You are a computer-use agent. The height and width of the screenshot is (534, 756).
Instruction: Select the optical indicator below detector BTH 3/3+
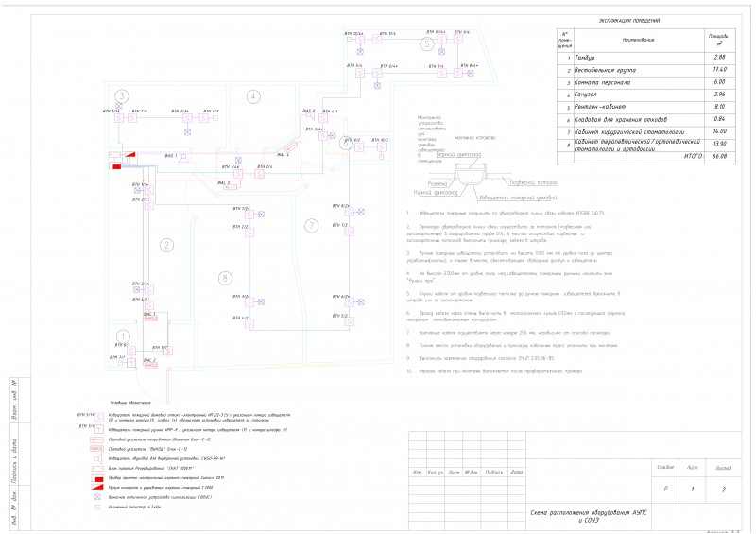coord(187,132)
